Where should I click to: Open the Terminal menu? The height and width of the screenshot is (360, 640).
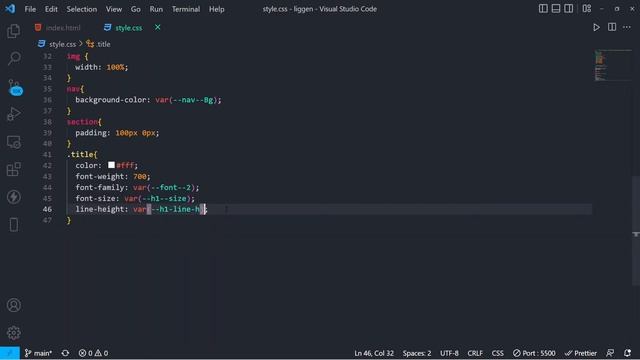186,9
